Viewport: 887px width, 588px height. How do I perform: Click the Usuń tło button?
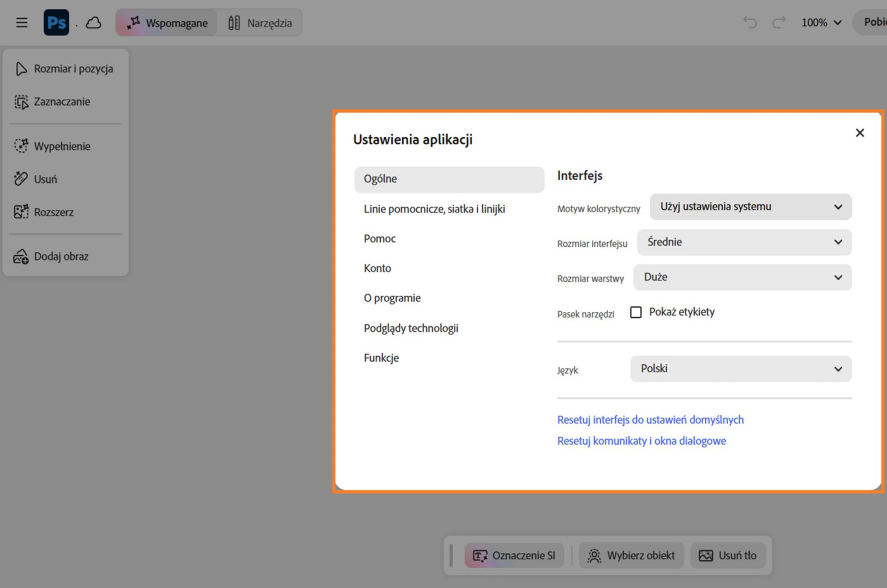[728, 555]
